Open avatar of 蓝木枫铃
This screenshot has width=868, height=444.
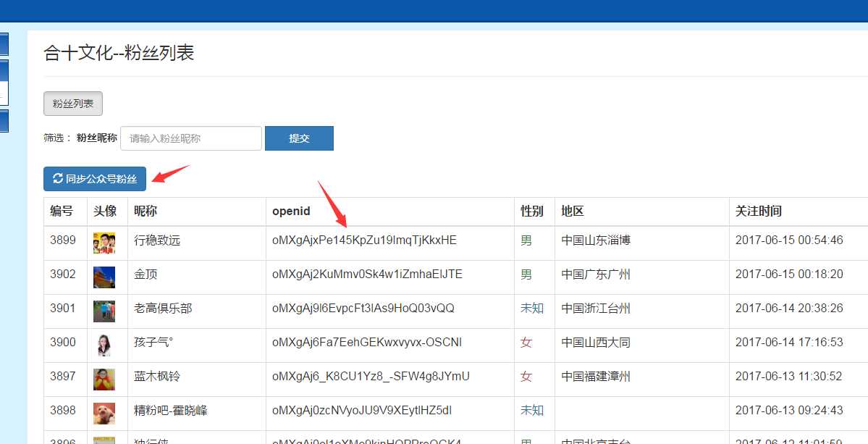104,380
